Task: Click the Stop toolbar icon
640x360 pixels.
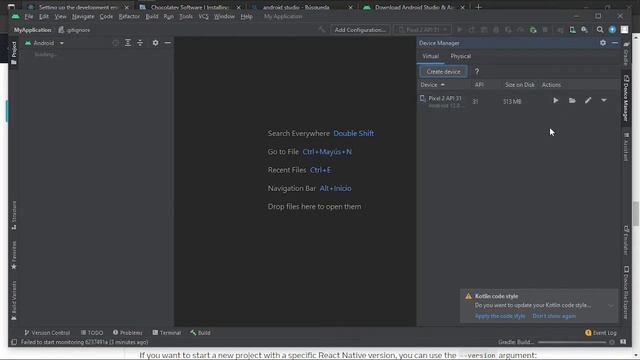Action: coord(545,30)
